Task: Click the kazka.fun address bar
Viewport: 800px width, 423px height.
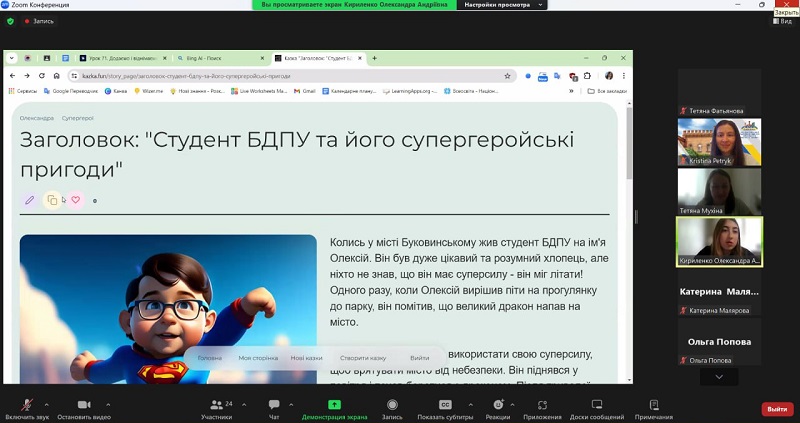Action: [x=291, y=76]
